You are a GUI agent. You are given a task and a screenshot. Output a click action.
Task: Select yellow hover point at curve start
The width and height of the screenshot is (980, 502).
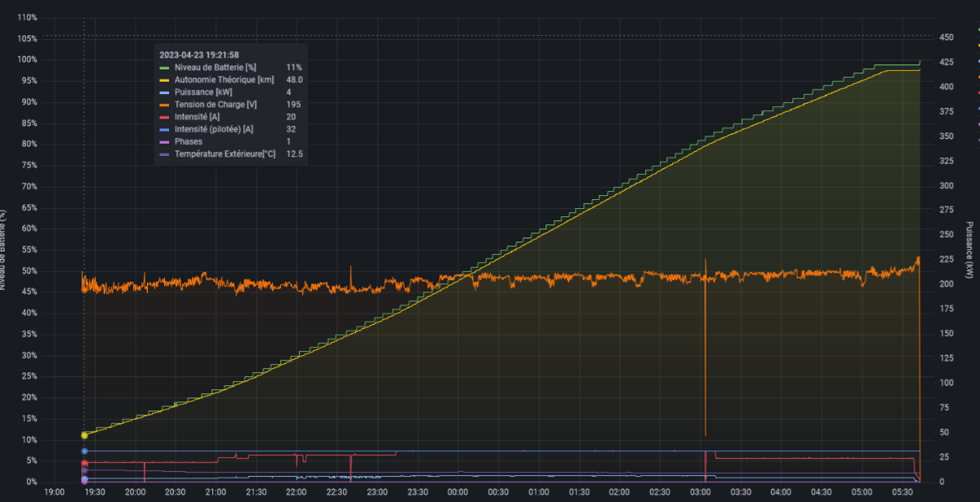[x=84, y=435]
